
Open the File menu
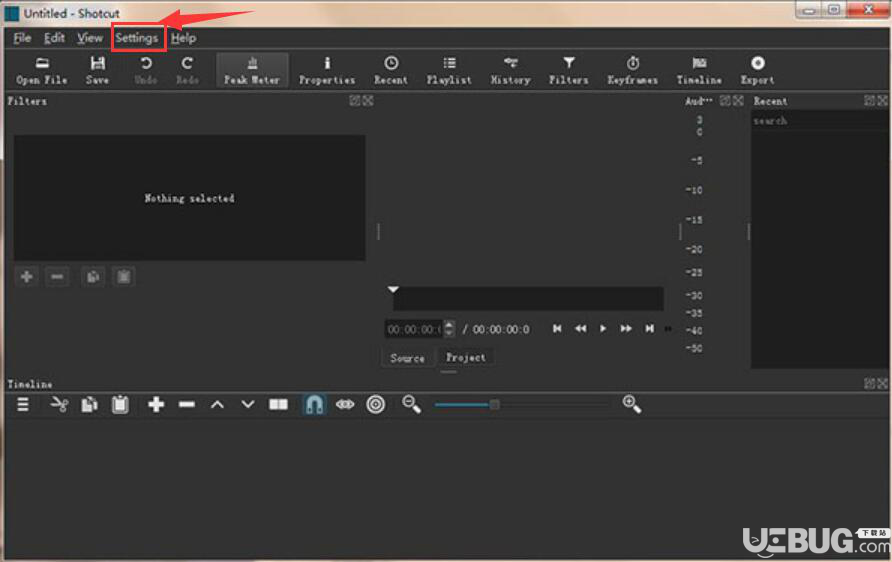pyautogui.click(x=22, y=38)
